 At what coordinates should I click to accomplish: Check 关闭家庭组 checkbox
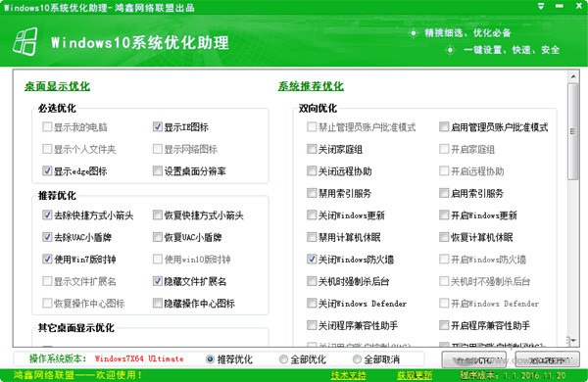[312, 149]
